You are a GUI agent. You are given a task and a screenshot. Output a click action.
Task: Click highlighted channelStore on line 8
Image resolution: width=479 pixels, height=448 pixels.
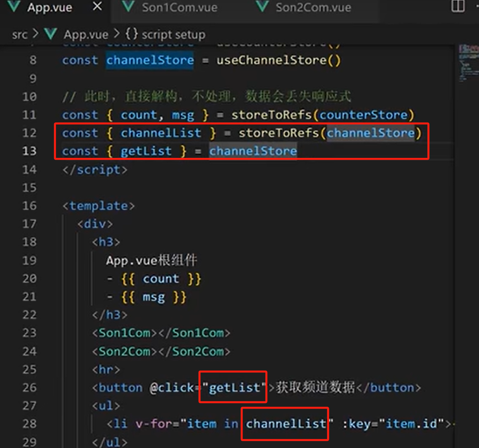coord(150,60)
